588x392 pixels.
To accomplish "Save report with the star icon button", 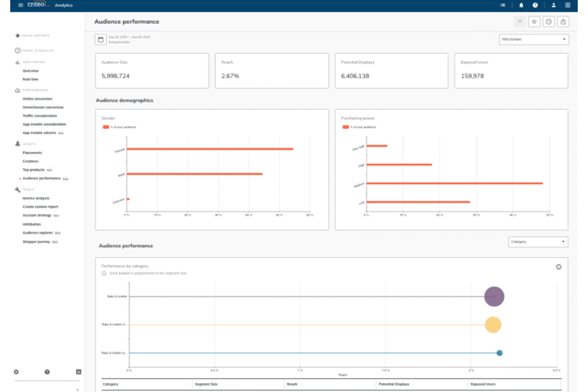I will click(x=534, y=22).
